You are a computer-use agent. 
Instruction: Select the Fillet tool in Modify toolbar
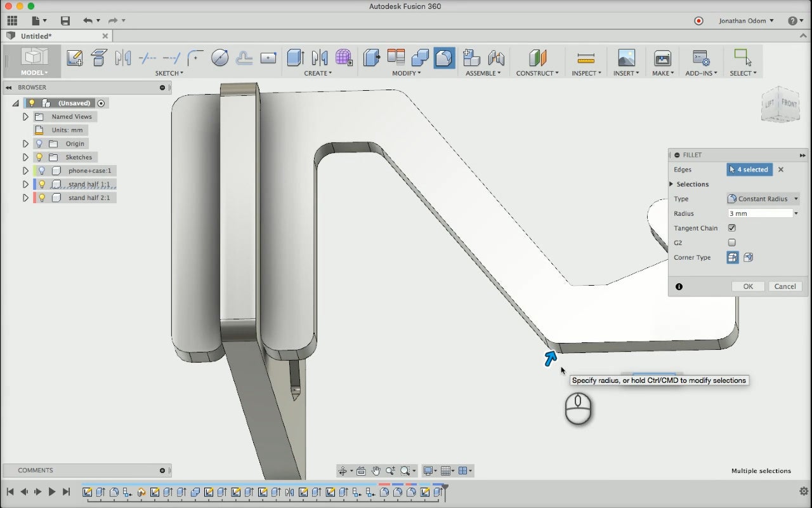[x=444, y=58]
